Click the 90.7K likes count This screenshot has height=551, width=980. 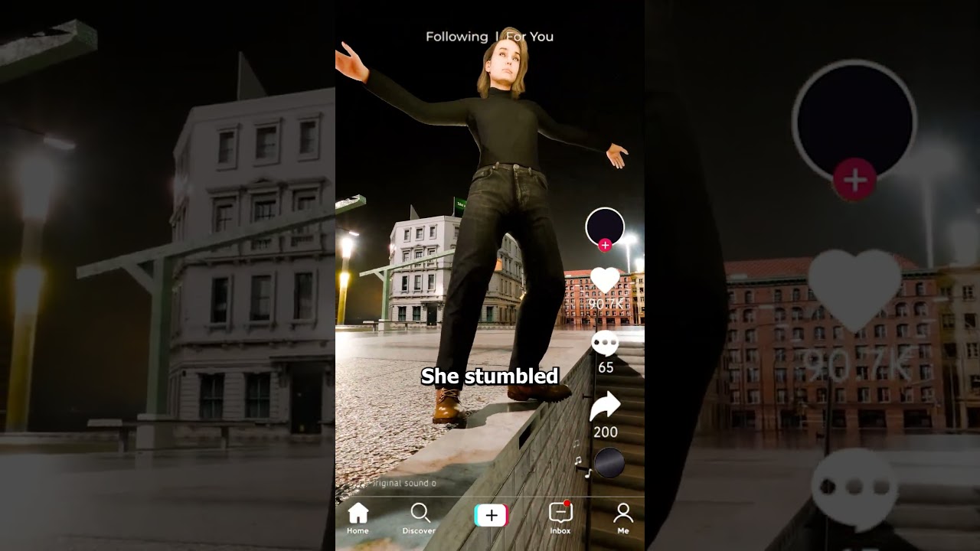click(605, 304)
